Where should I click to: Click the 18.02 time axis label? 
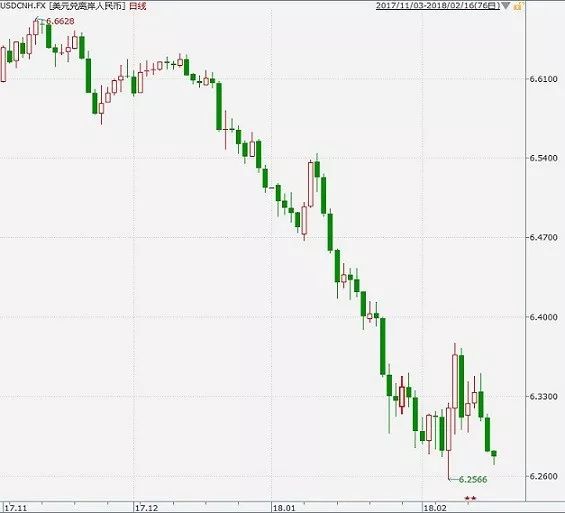pyautogui.click(x=435, y=508)
